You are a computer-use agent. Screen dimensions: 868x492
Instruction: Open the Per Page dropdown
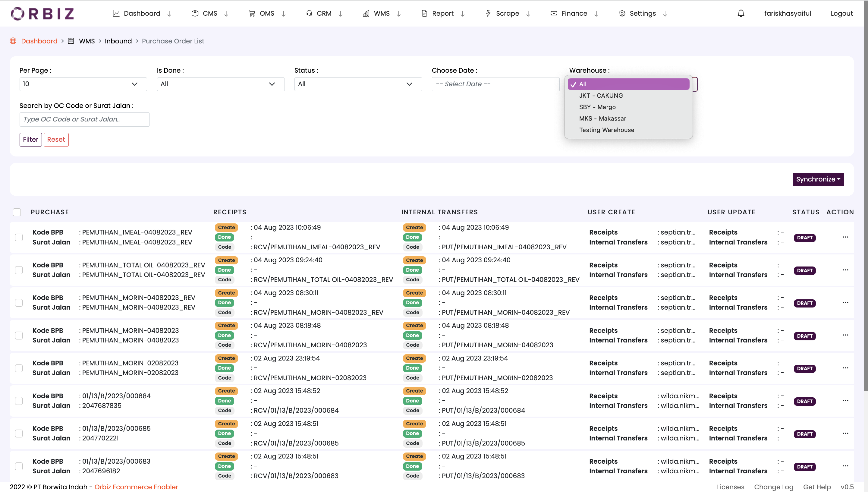(x=83, y=84)
